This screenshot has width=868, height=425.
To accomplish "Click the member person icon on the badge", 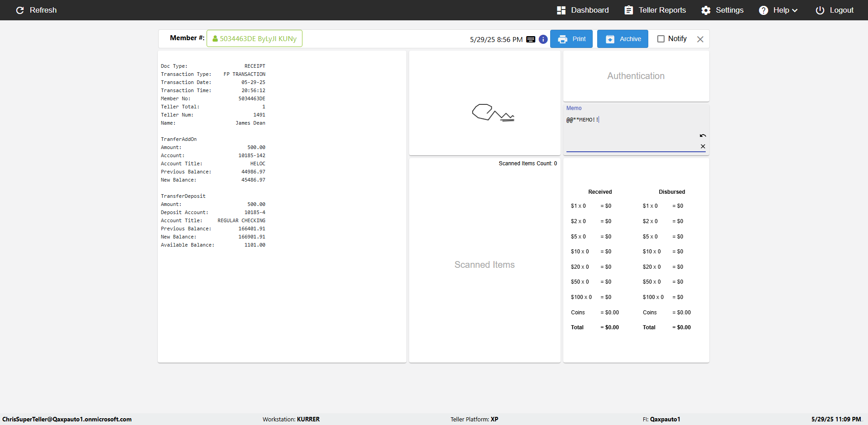I will pos(215,39).
